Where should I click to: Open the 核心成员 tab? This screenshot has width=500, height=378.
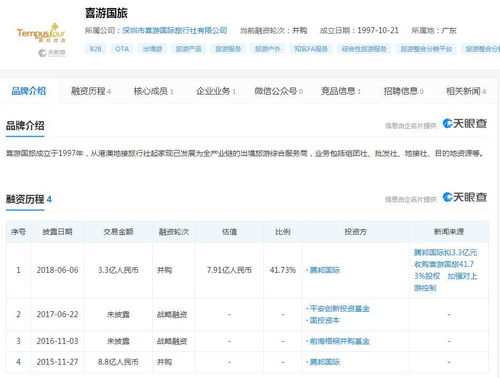(153, 91)
